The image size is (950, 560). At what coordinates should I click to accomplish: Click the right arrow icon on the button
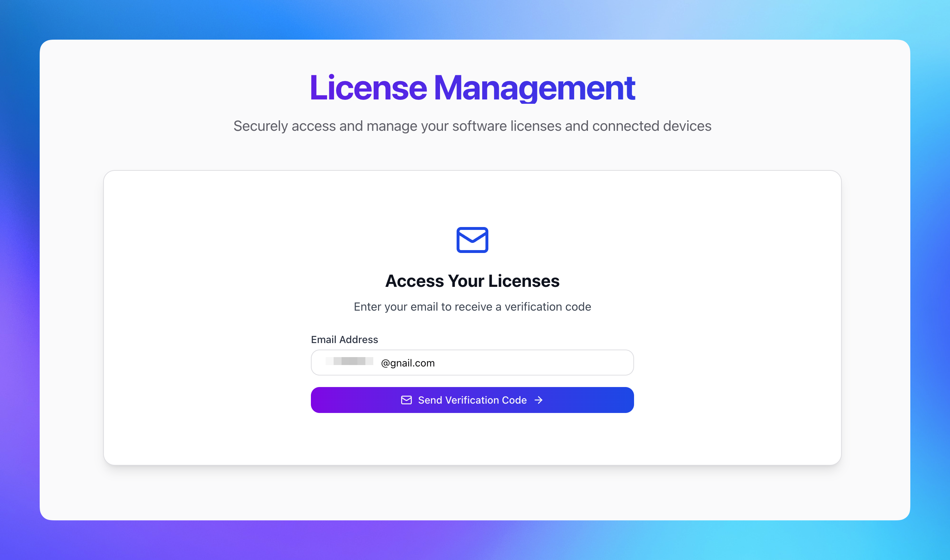click(539, 400)
